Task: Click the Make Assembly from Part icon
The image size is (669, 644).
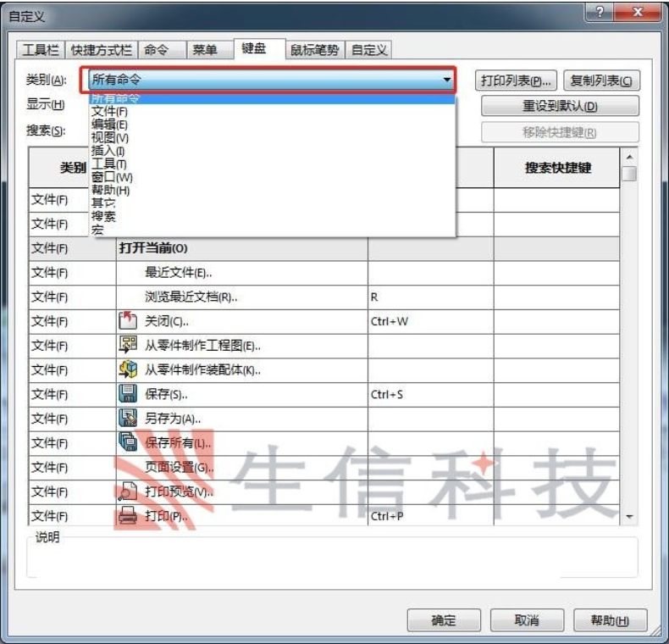Action: tap(128, 369)
